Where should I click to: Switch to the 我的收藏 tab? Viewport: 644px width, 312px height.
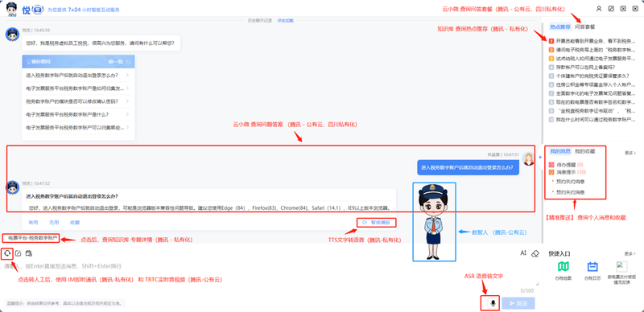(584, 151)
